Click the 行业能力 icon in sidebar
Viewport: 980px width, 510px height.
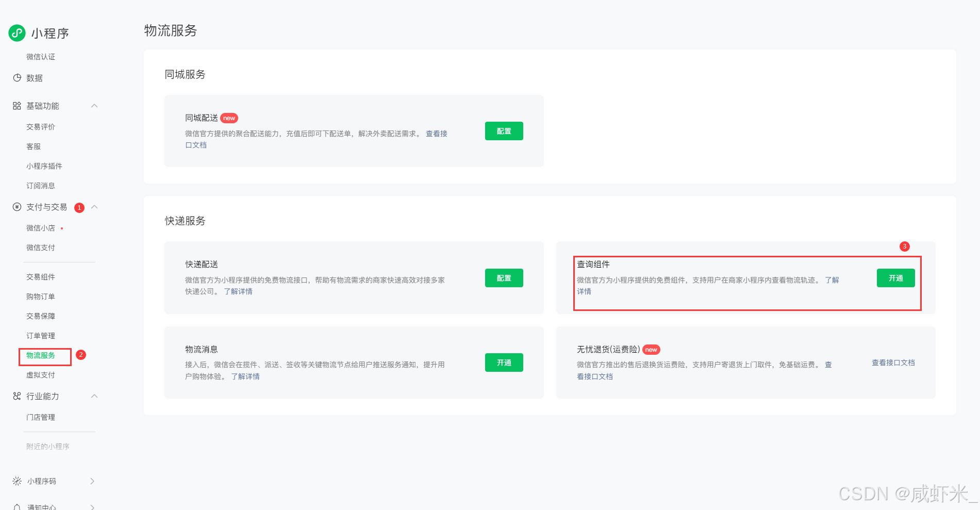(17, 396)
